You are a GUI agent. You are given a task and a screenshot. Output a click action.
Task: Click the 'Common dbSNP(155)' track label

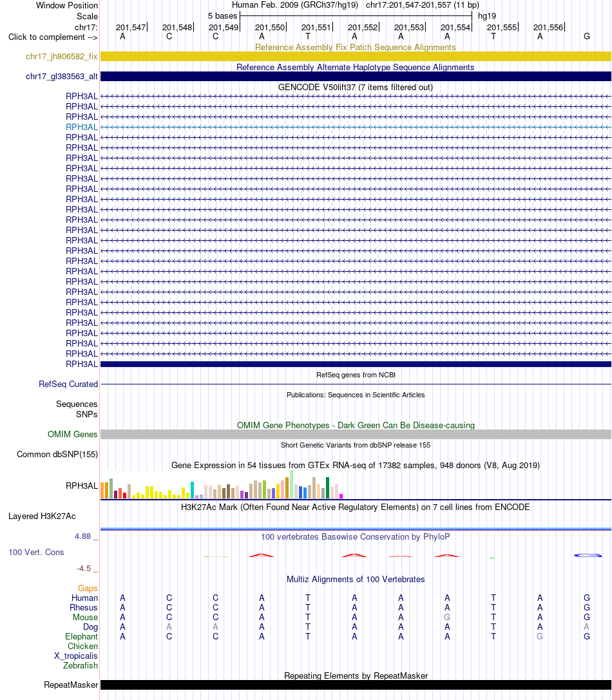pos(57,455)
